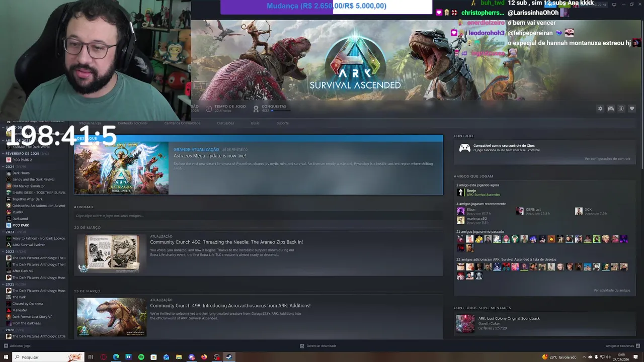Click Ver configurações de controle link

(607, 159)
